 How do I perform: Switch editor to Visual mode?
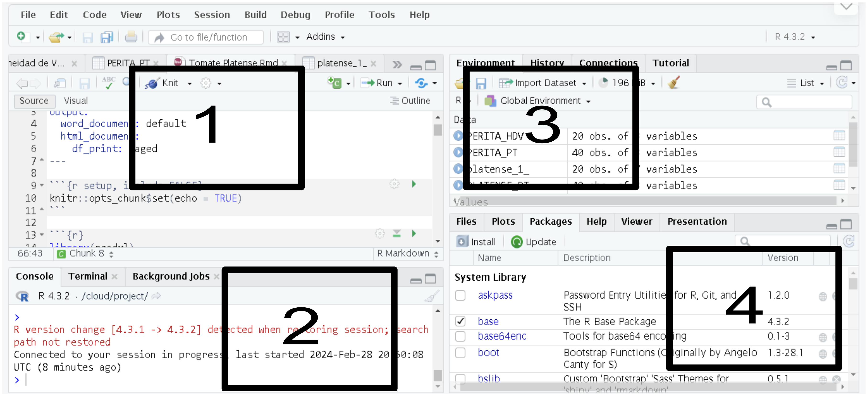click(76, 101)
